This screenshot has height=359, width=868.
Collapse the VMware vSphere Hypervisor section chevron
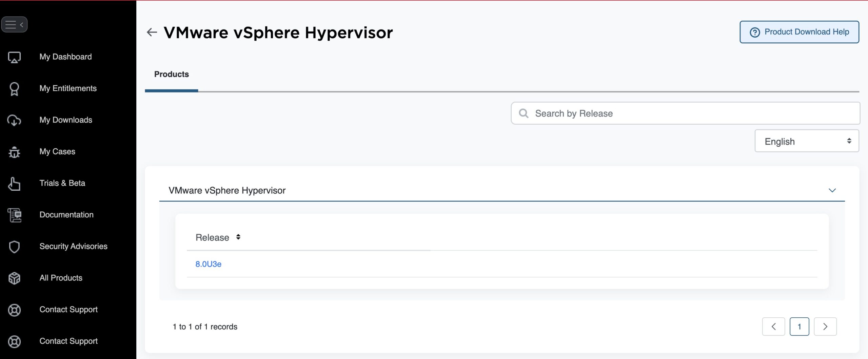832,190
